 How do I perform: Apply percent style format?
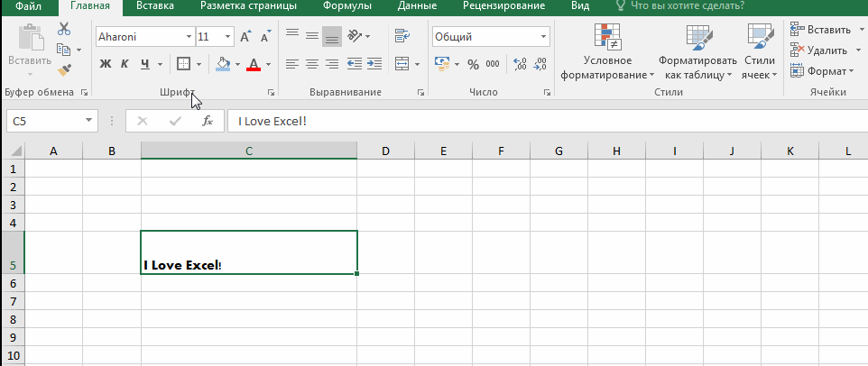coord(473,65)
